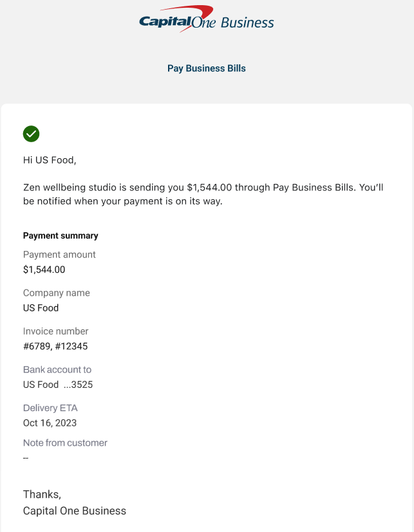Click the Note from customer label
Screen dimensions: 414x532
(65, 443)
